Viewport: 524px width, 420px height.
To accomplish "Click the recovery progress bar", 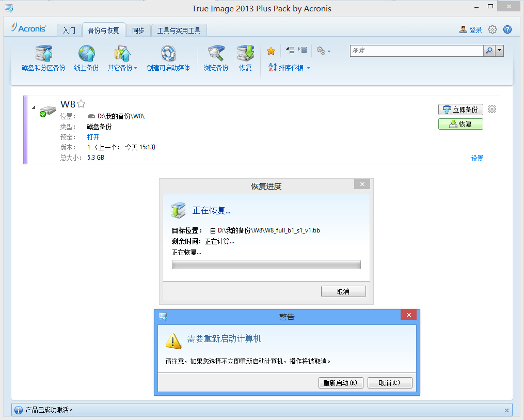I will [x=266, y=265].
